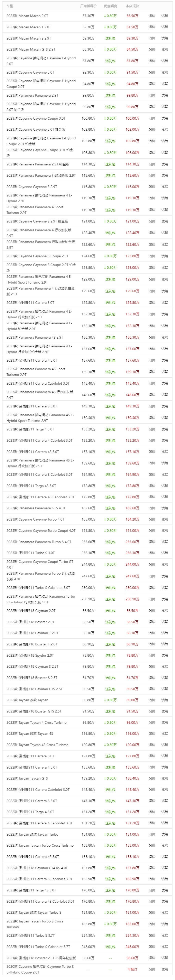Select the 2023款 Panamera 2.9T 铂金版 row name
Image resolution: width=175 pixels, height=980 pixels.
pyautogui.click(x=38, y=164)
